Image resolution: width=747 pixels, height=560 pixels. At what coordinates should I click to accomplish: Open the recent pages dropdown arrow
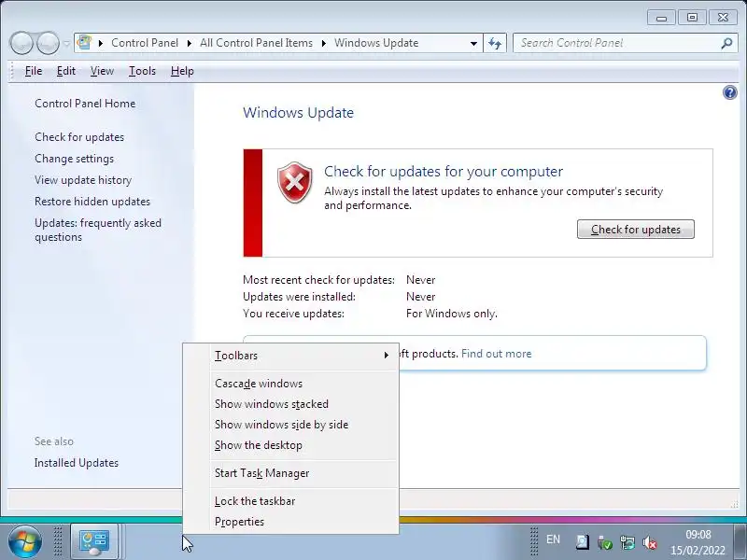point(66,43)
